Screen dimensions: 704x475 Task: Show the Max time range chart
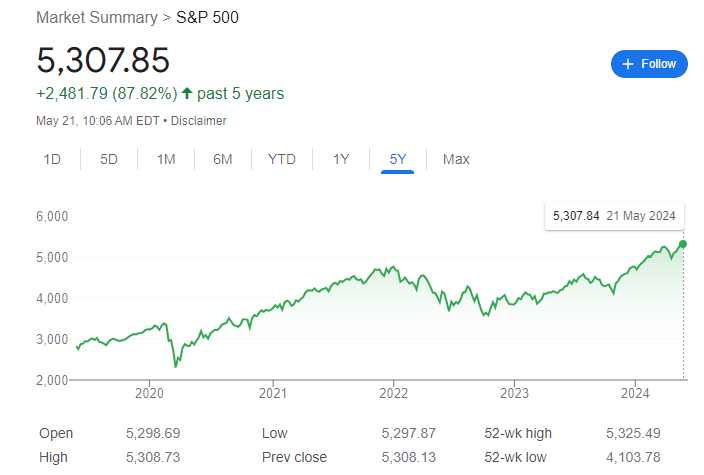(x=456, y=159)
